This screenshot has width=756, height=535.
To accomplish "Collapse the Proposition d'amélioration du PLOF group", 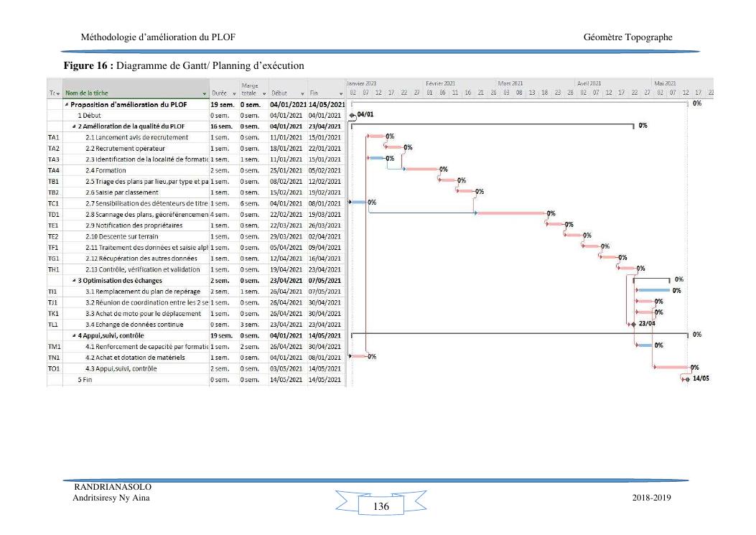I will (x=67, y=104).
